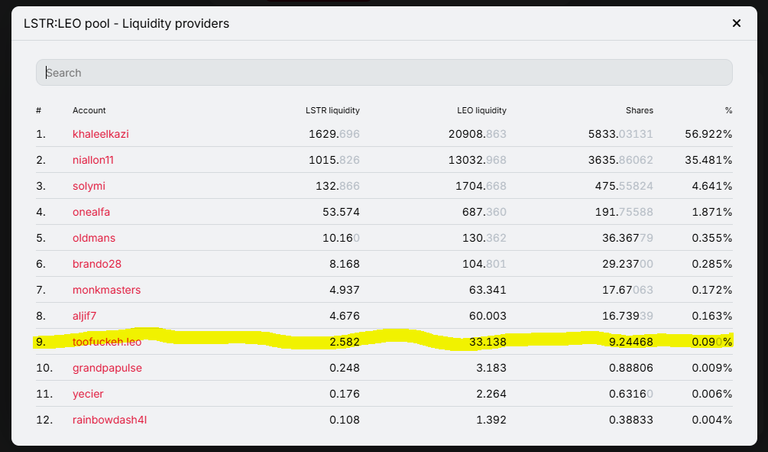This screenshot has height=452, width=768.
Task: View monkmasters account profile
Action: tap(106, 290)
